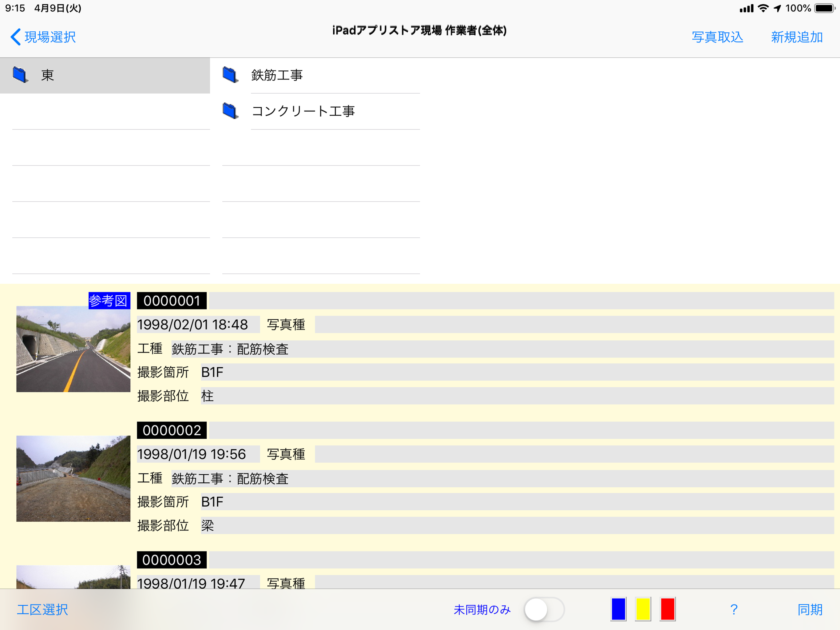
Task: Click the 写真種 field of record 0000001
Action: [x=574, y=325]
